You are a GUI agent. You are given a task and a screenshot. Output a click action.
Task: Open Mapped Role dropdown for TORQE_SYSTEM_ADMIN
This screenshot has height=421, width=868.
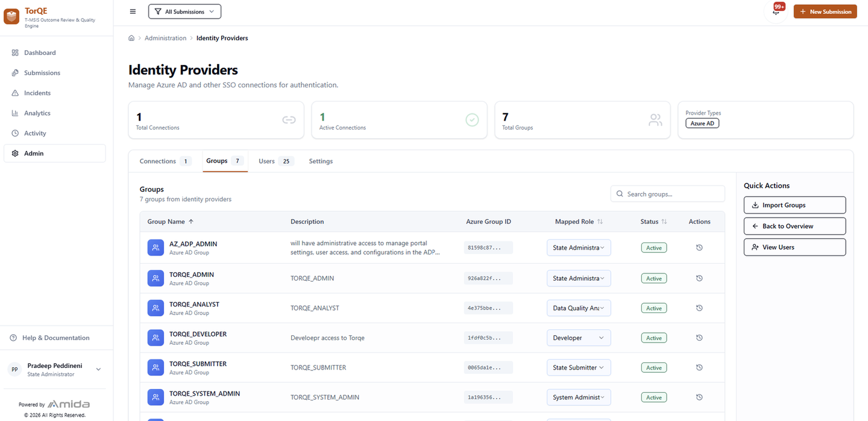(x=579, y=397)
